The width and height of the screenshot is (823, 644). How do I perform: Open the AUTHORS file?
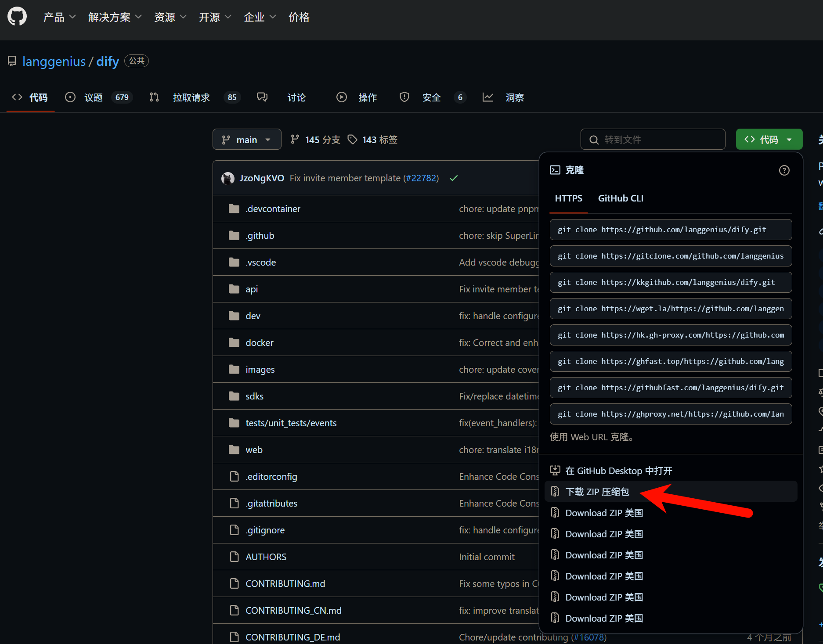[266, 557]
